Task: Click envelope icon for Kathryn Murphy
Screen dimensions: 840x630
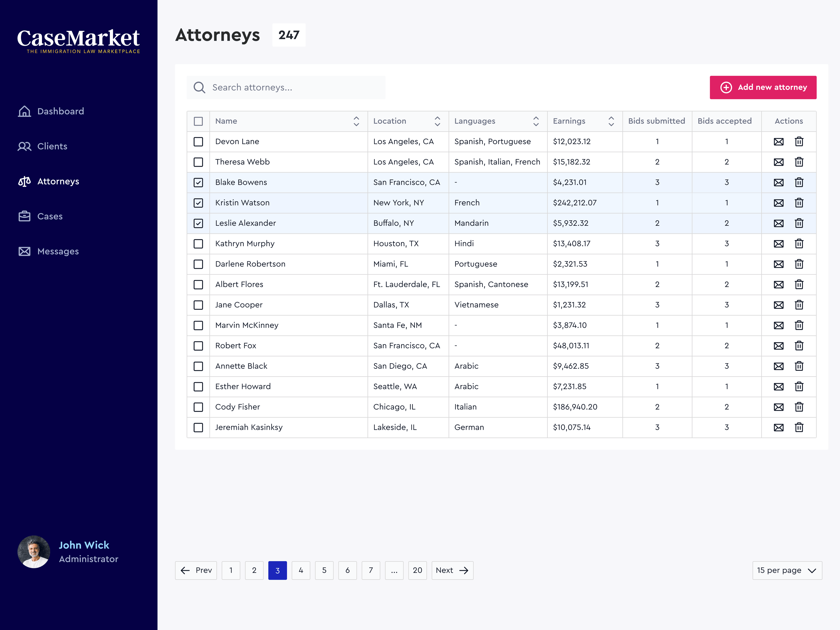Action: click(x=779, y=244)
